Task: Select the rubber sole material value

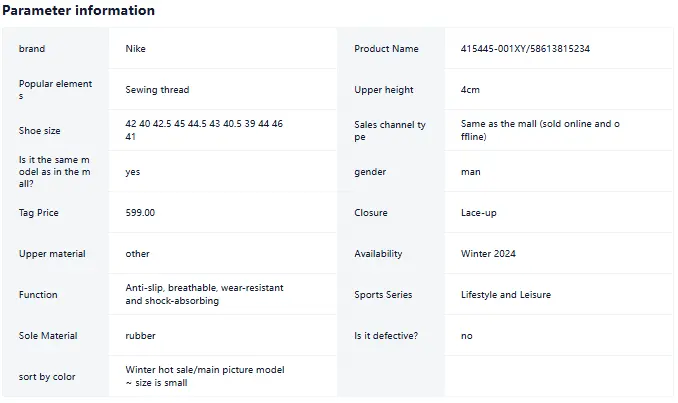Action: coord(141,336)
